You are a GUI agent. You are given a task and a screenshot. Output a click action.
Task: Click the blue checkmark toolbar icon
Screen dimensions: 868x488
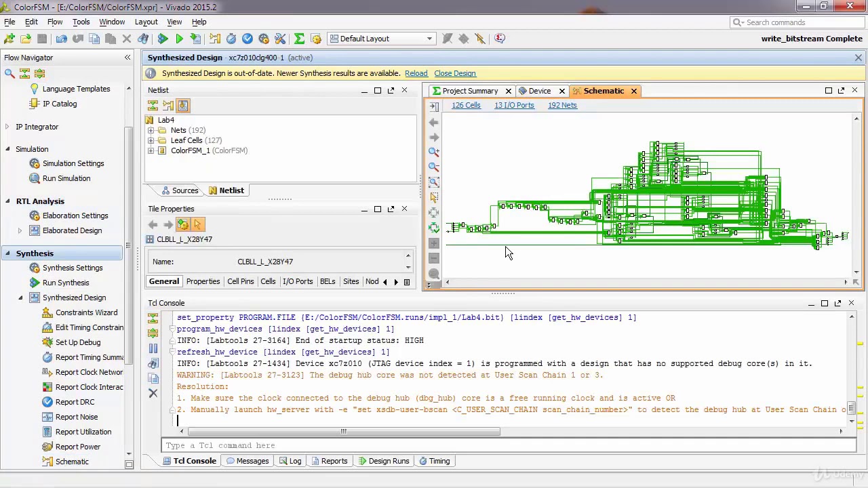click(248, 39)
